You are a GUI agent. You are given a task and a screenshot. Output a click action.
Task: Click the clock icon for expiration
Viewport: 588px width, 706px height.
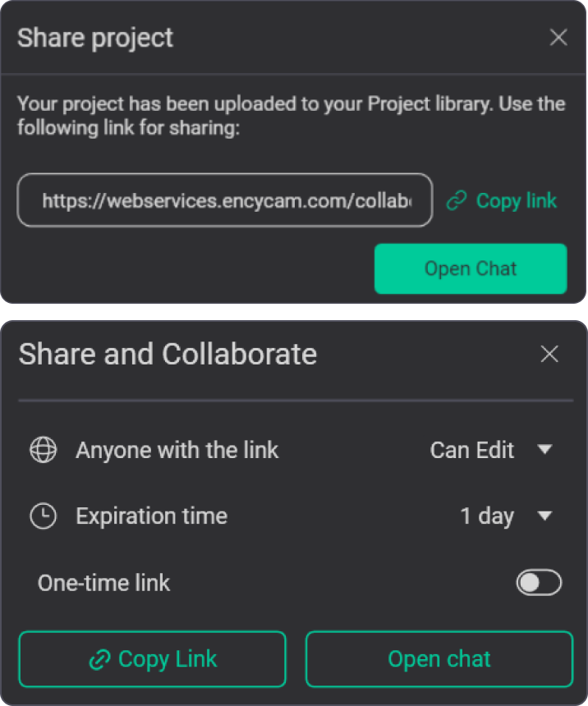44,516
